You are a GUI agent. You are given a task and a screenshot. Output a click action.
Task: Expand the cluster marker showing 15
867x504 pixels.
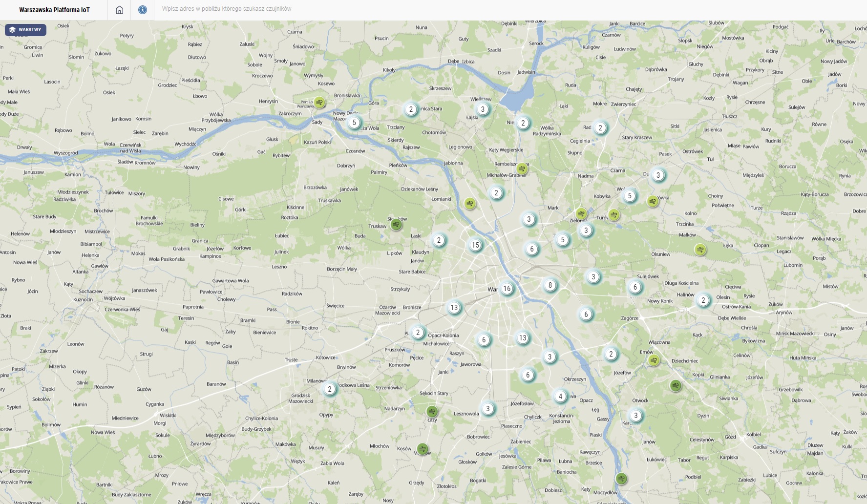coord(475,245)
